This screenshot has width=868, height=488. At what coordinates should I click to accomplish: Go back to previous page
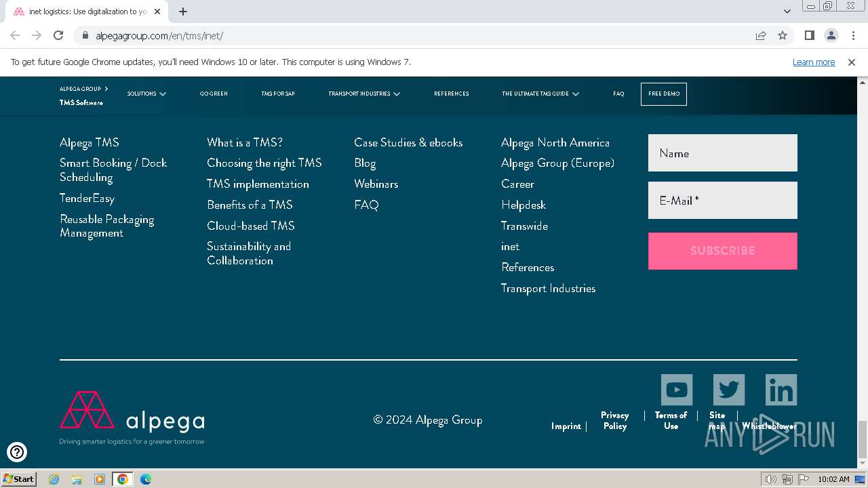coord(15,35)
